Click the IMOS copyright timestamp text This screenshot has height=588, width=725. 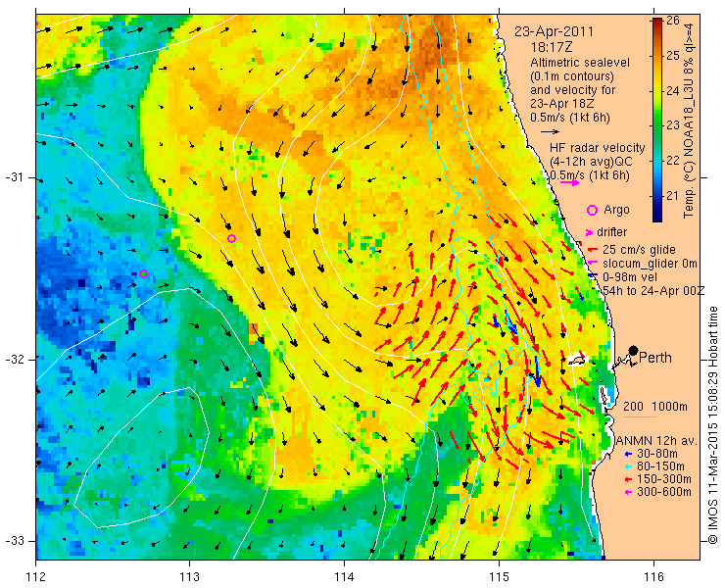[712, 425]
